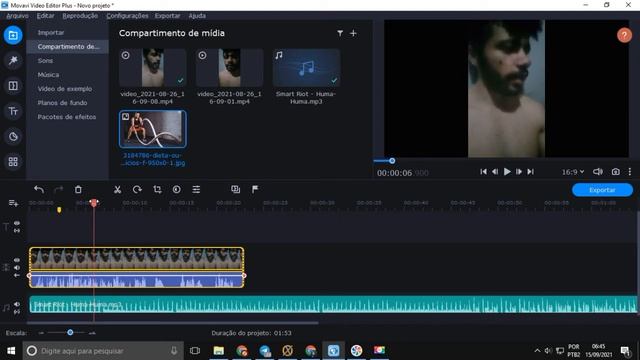The height and width of the screenshot is (360, 640).
Task: Step back one frame
Action: tap(495, 172)
